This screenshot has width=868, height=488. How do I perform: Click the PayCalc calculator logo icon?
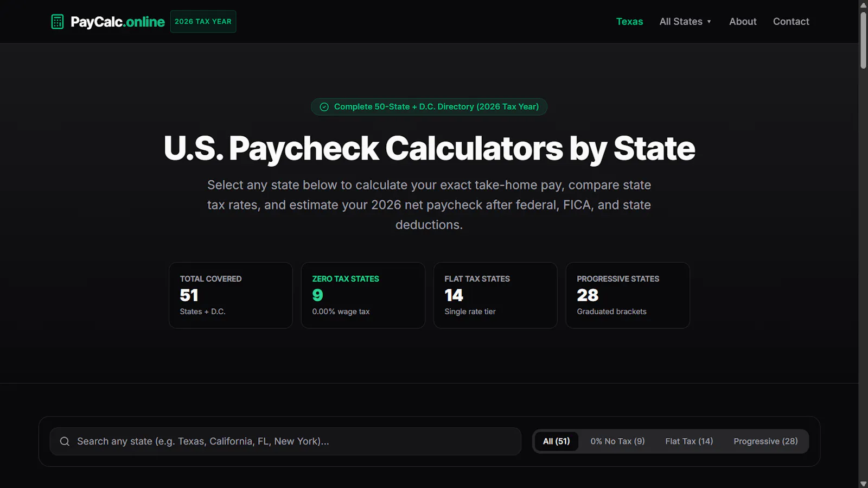click(x=58, y=22)
